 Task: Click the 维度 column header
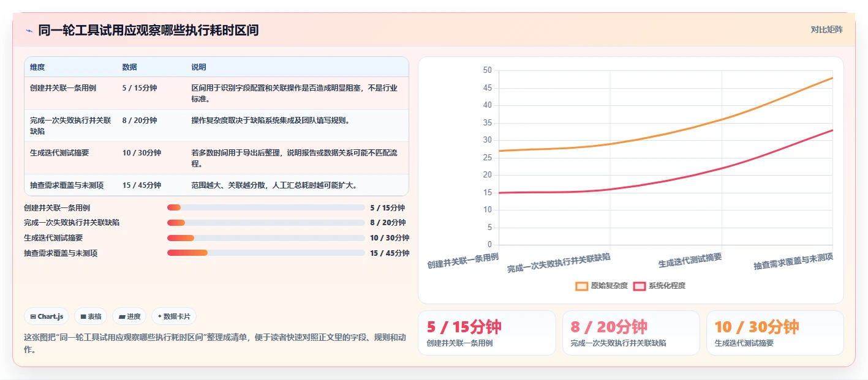[37, 67]
